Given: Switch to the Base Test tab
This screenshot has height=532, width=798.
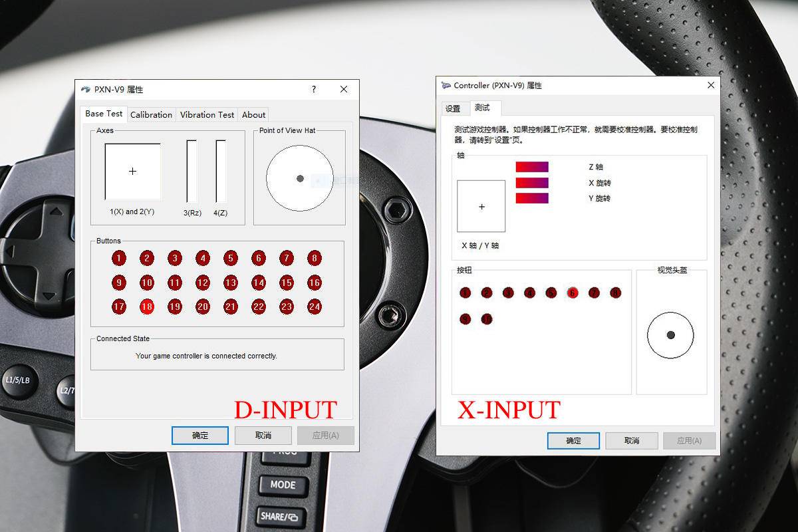Looking at the screenshot, I should 104,114.
